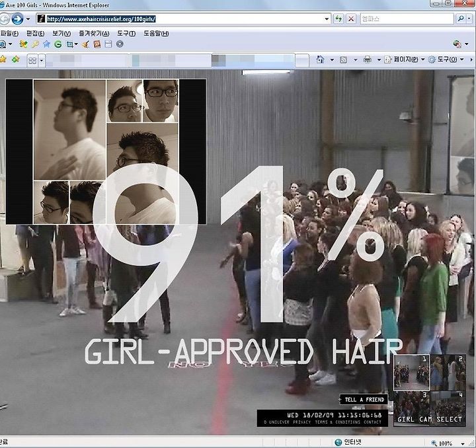Click the 인터넷 security zone indicator
Viewport: 476px width, 448px height.
tap(348, 443)
